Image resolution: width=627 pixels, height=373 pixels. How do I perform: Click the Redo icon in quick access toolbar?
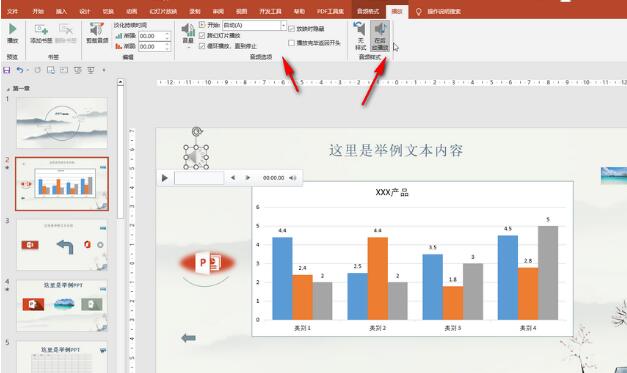click(x=38, y=70)
